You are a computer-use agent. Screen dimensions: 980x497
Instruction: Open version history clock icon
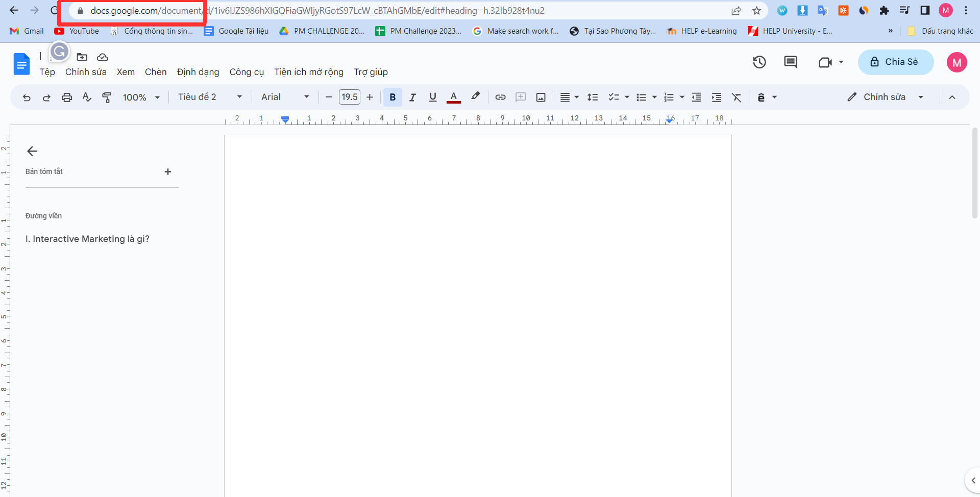point(759,62)
